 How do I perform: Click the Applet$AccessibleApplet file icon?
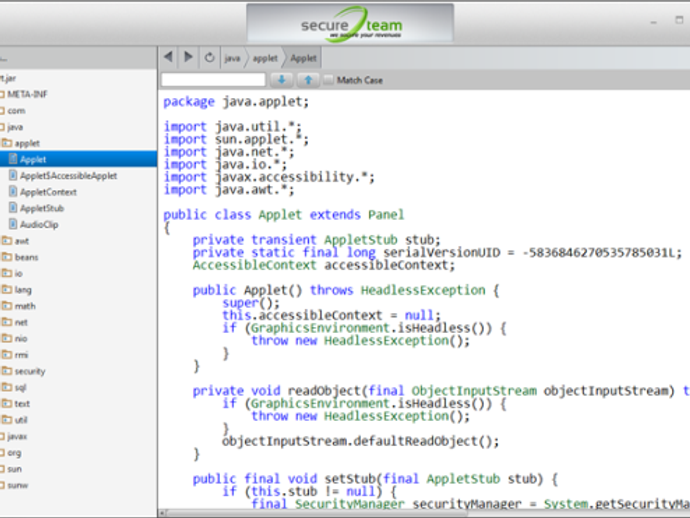click(13, 175)
